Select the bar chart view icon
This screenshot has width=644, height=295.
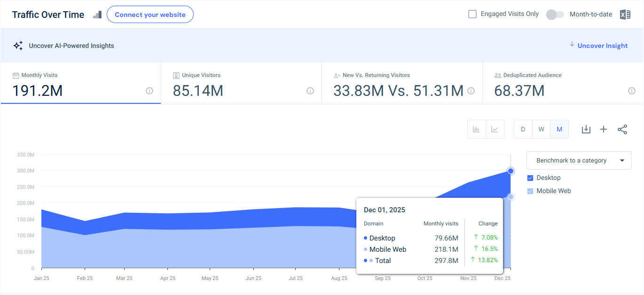click(476, 129)
